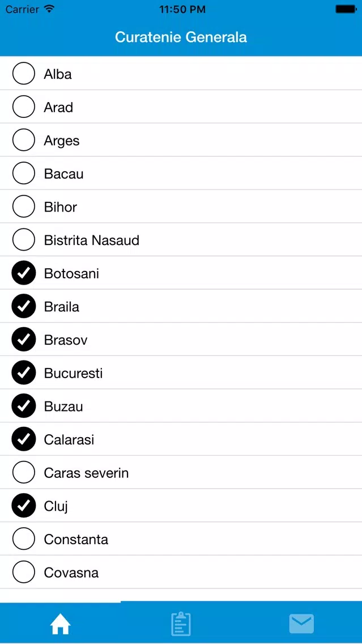The width and height of the screenshot is (362, 644).
Task: Select the Caras severin checkbox
Action: 24,473
